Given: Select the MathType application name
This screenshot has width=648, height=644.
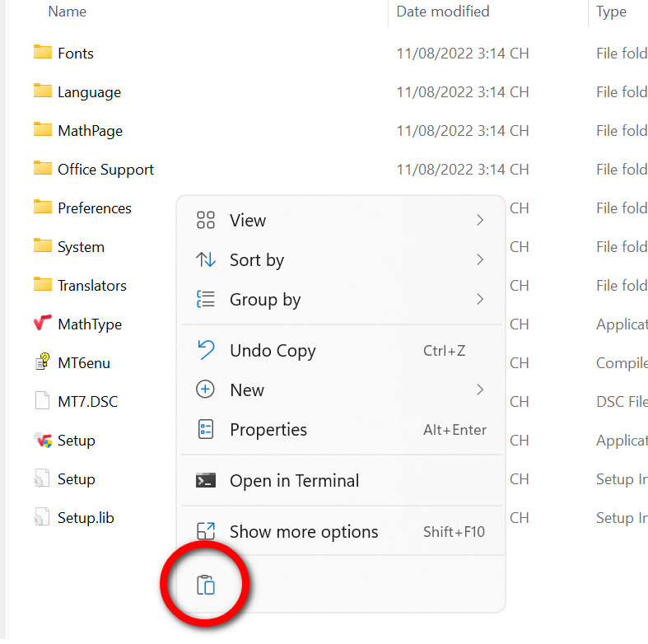Looking at the screenshot, I should [90, 324].
